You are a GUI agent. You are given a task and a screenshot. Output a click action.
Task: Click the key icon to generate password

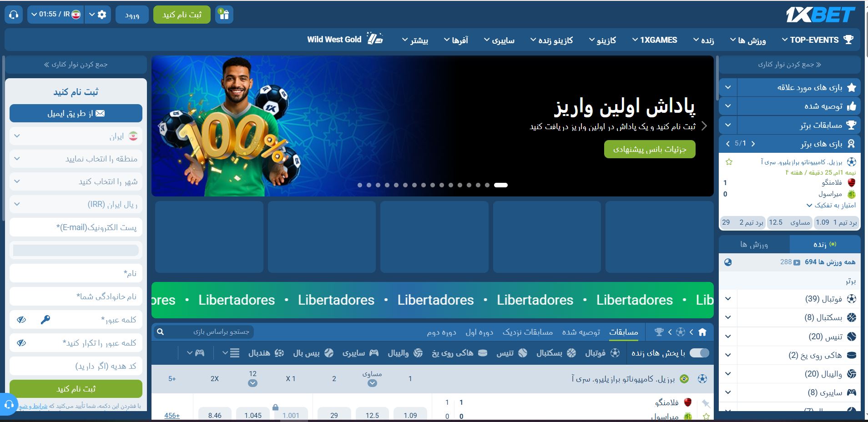click(45, 320)
